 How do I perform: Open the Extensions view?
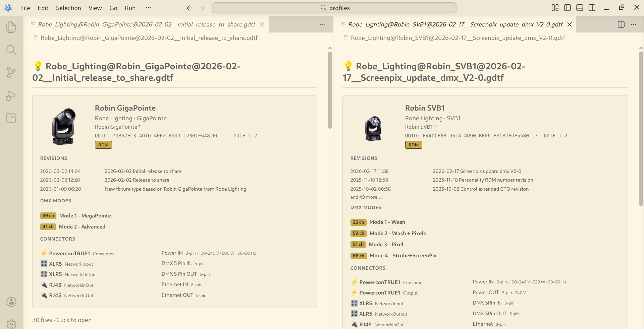tap(11, 118)
